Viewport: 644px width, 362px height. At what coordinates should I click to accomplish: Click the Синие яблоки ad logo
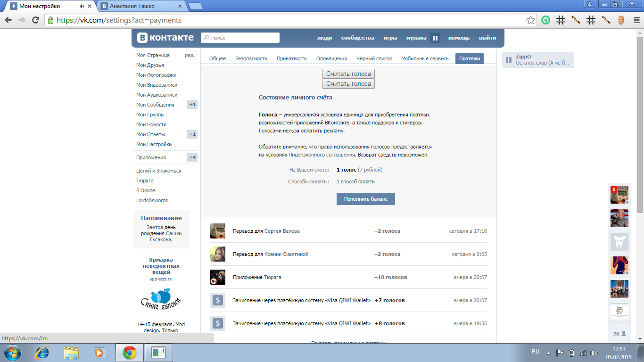tap(161, 299)
